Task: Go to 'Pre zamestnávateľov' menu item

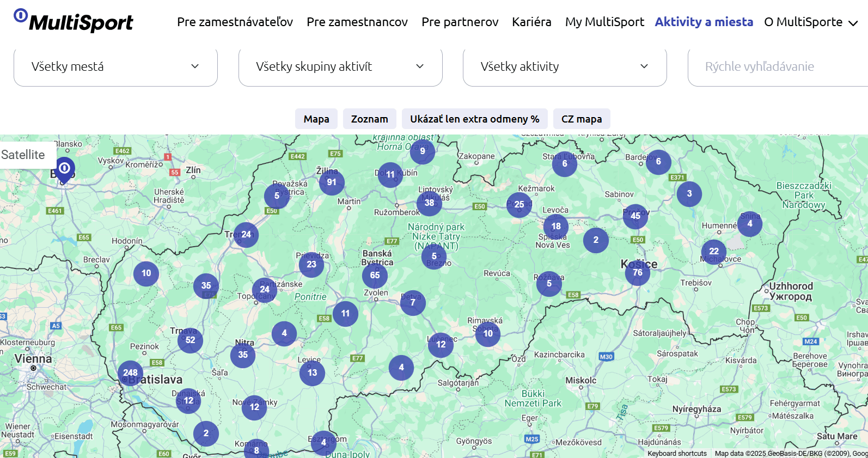Action: [235, 22]
